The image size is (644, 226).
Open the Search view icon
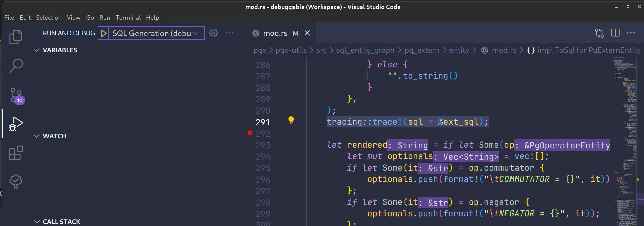(16, 66)
